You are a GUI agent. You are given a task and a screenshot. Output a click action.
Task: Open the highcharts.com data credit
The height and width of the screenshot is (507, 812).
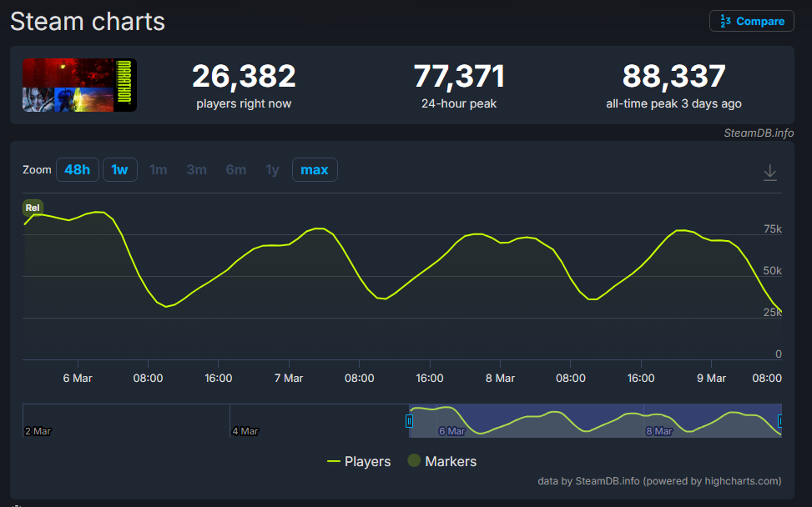(x=659, y=480)
